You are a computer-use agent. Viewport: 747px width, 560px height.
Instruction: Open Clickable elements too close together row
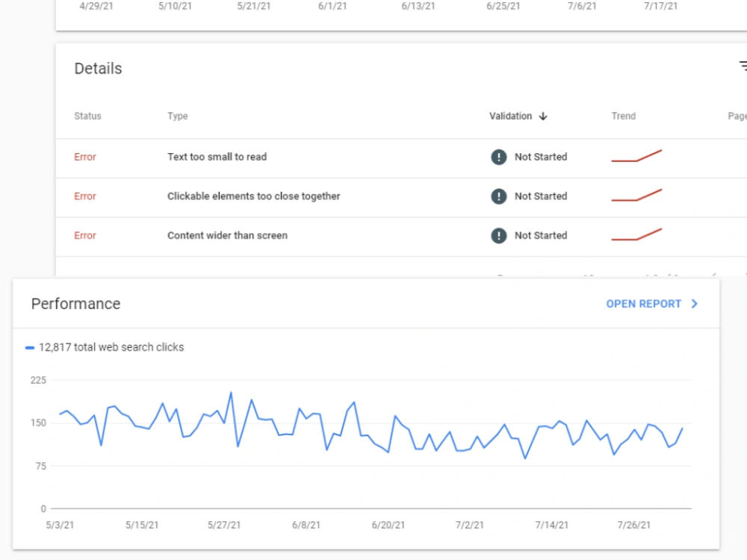(x=401, y=198)
